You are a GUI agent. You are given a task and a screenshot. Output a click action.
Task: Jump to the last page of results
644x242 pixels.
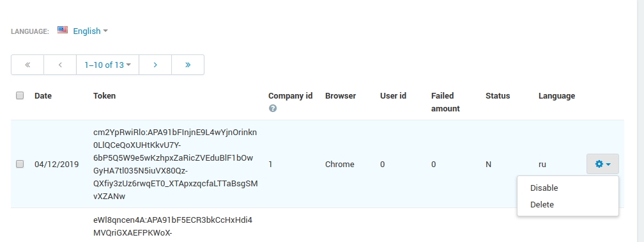coord(188,65)
